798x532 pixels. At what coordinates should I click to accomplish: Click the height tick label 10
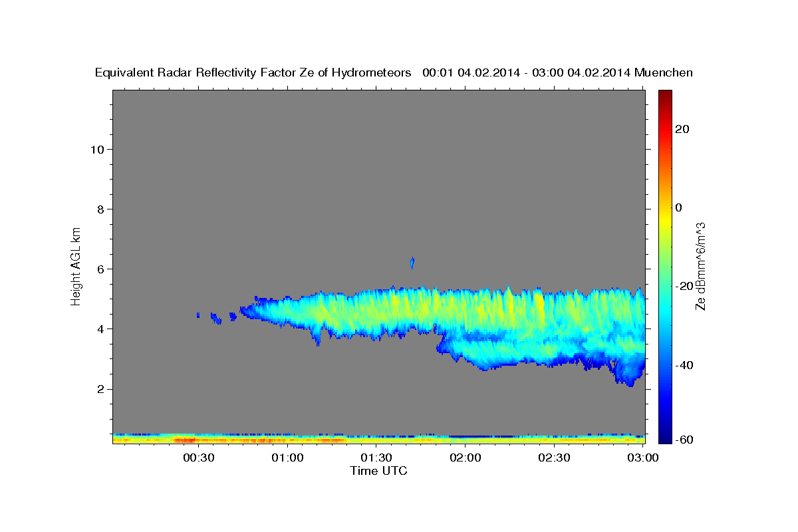tap(97, 149)
